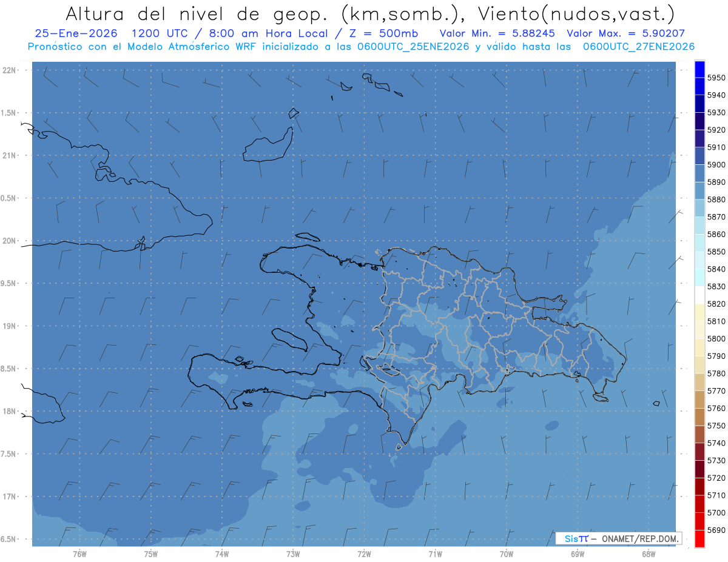This screenshot has width=728, height=562.
Task: Click the colorbar swatch between 5890 and 5880
Action: (699, 191)
